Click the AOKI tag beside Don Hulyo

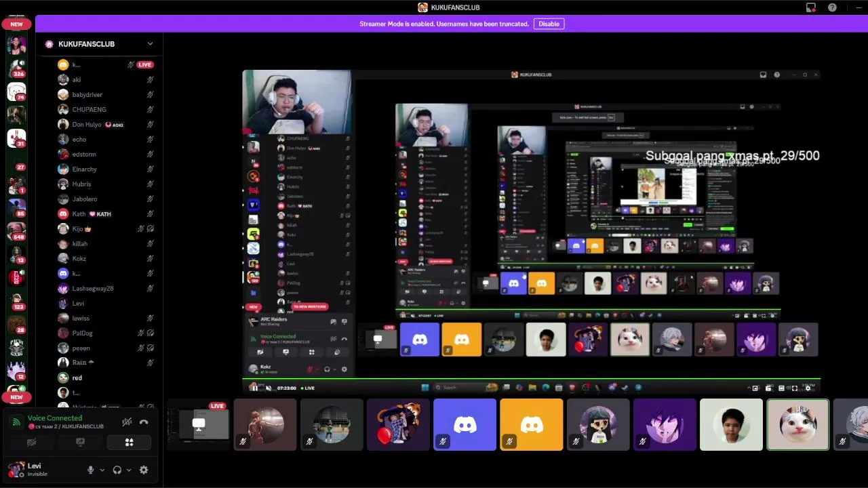115,125
